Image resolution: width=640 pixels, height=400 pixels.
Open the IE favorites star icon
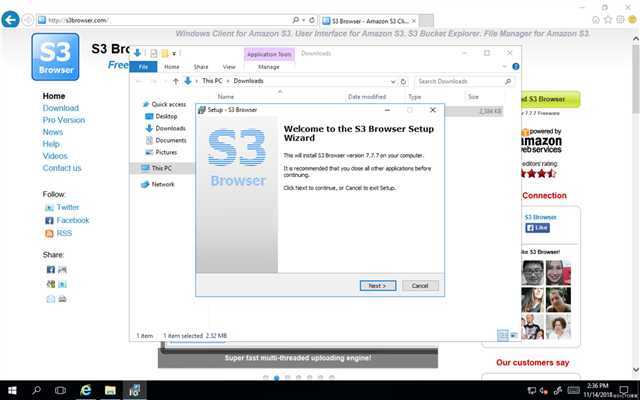point(608,20)
